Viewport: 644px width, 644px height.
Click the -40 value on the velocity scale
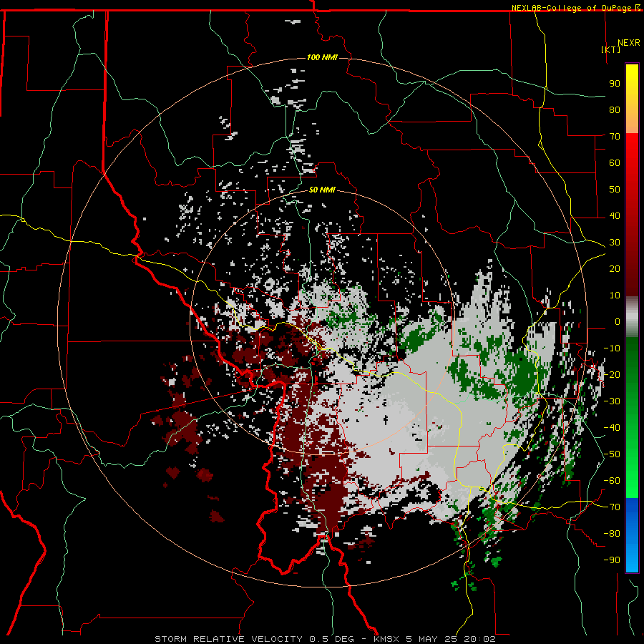tap(612, 428)
